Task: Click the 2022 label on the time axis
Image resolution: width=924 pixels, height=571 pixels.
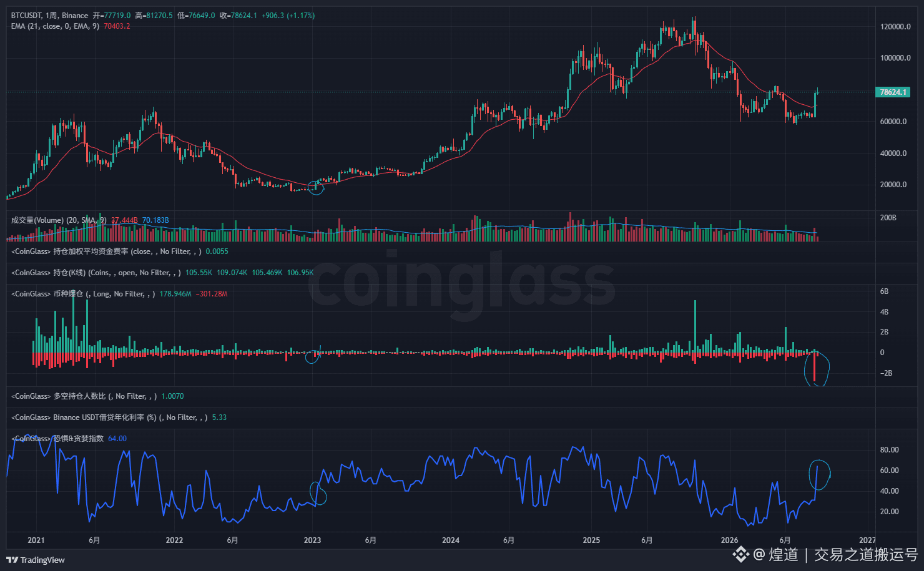Action: point(174,540)
